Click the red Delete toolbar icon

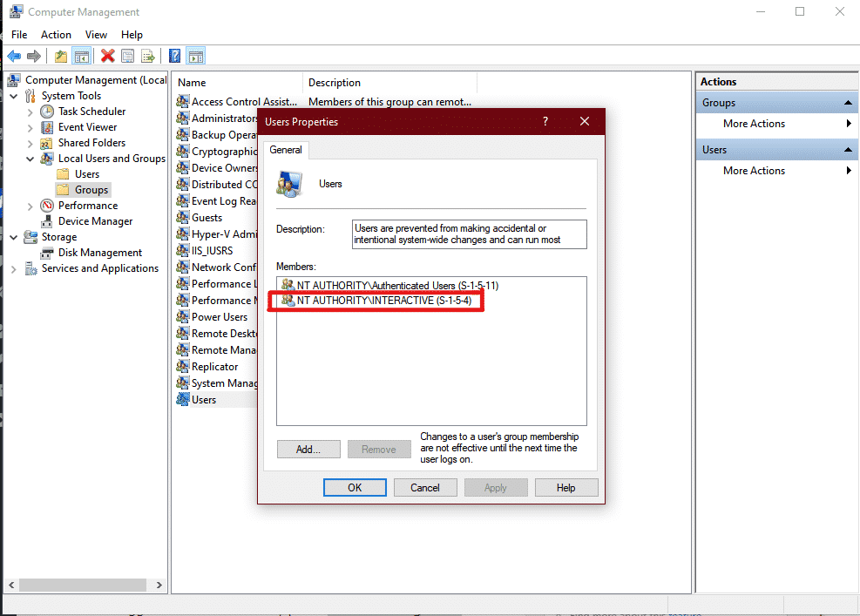coord(107,56)
